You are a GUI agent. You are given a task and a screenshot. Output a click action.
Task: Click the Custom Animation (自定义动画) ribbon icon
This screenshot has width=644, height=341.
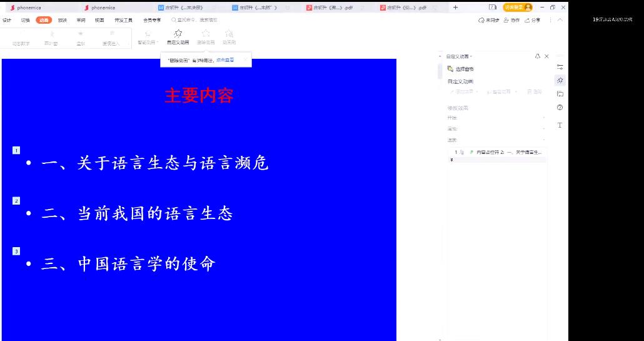coord(178,36)
